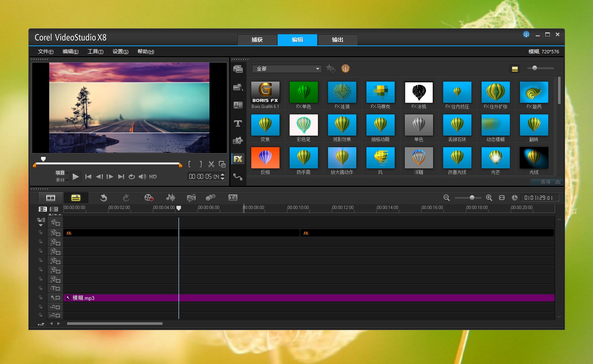Step to the previous frame
Viewport: 593px width, 364px height.
tap(99, 177)
